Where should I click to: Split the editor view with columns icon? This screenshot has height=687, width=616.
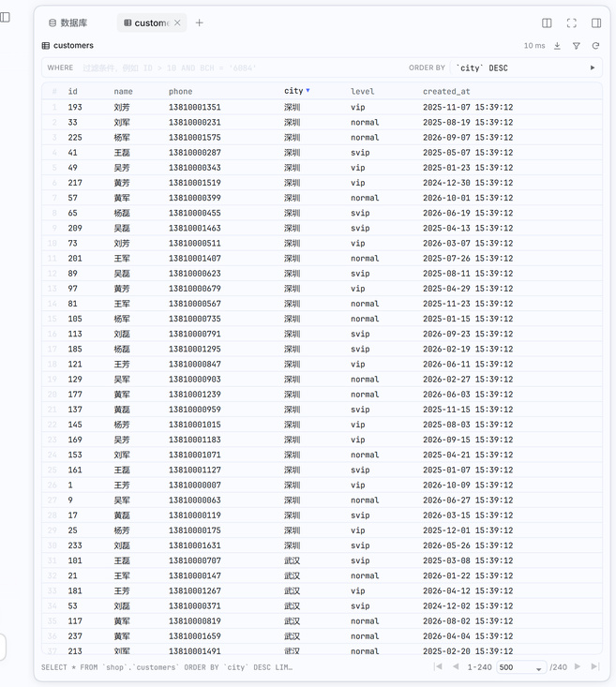pyautogui.click(x=547, y=23)
